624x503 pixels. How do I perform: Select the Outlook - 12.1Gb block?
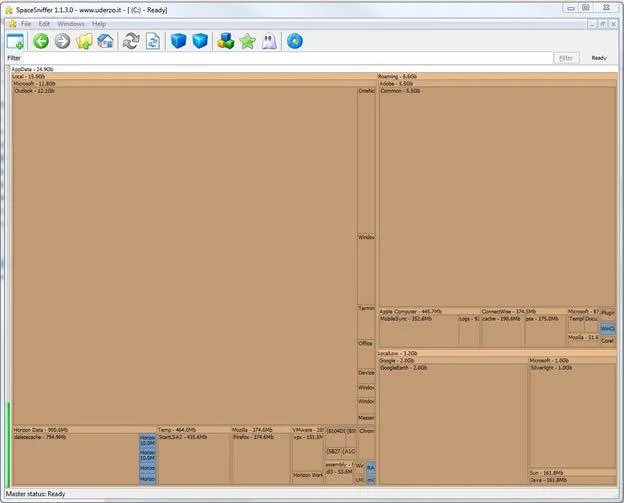185,257
